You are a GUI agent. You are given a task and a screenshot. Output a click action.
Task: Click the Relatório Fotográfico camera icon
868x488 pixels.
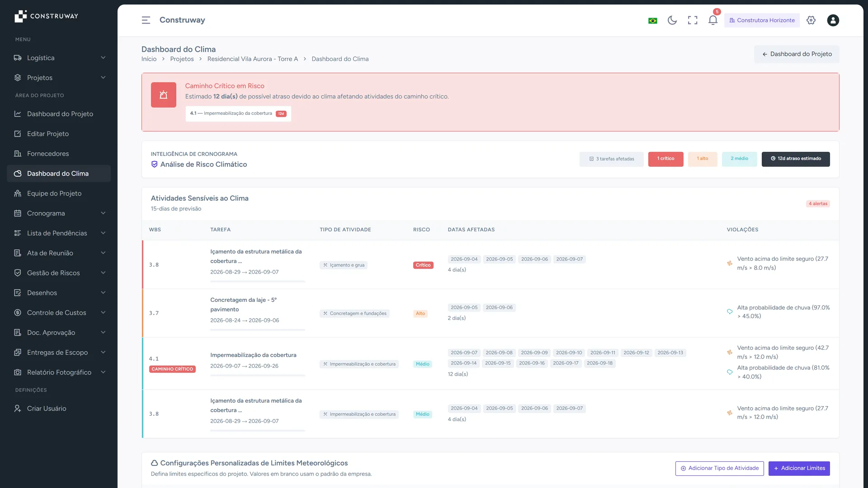pyautogui.click(x=18, y=372)
